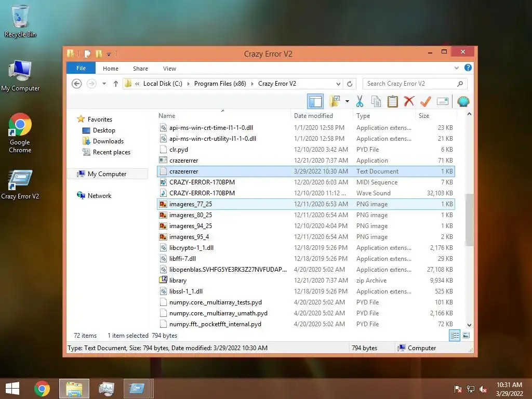
Task: Click Local Disk (C:) in address bar
Action: click(163, 84)
